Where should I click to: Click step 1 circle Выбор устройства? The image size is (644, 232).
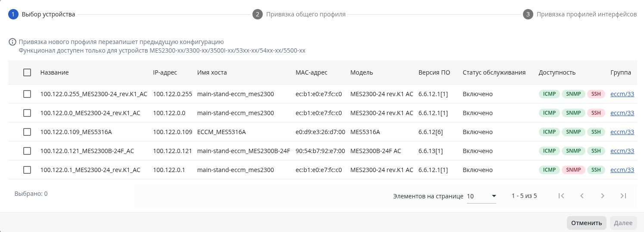[x=13, y=14]
